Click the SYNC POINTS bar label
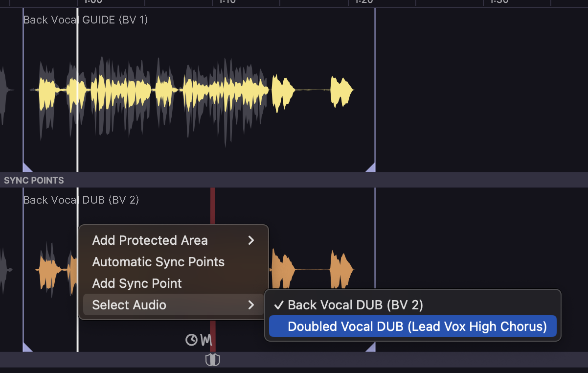Viewport: 588px width, 373px height. [34, 180]
